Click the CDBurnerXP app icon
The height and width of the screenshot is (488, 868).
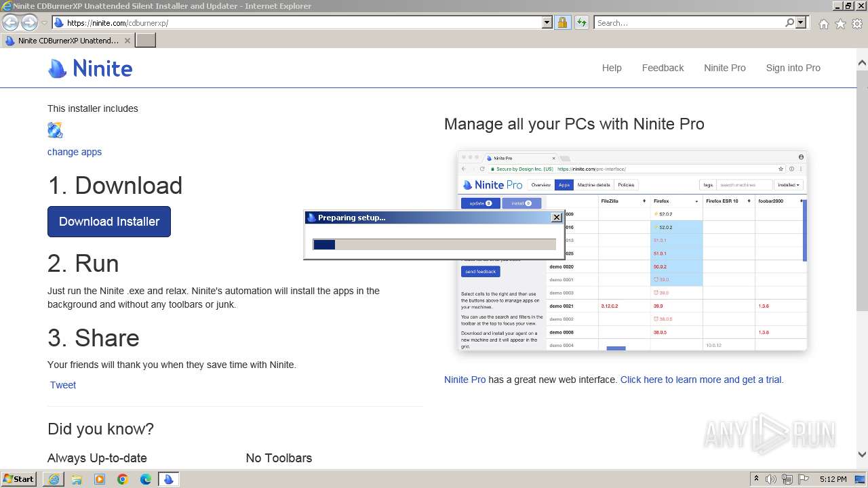55,130
